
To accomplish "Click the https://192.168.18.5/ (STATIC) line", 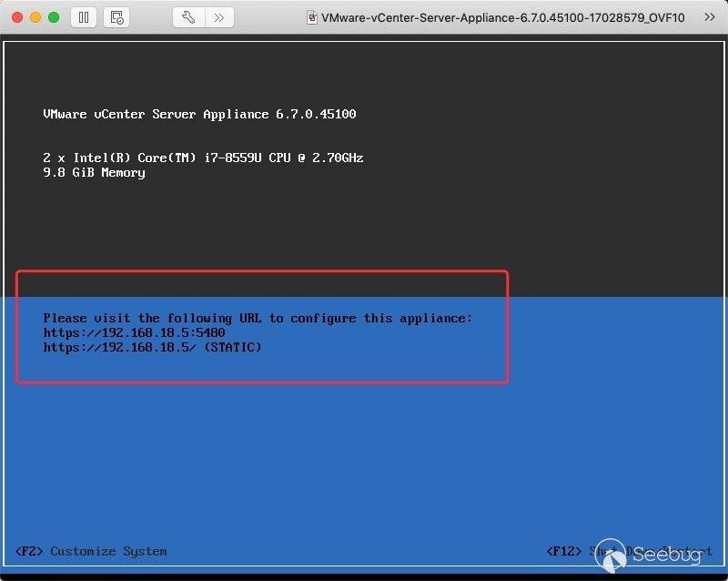I will pyautogui.click(x=152, y=347).
